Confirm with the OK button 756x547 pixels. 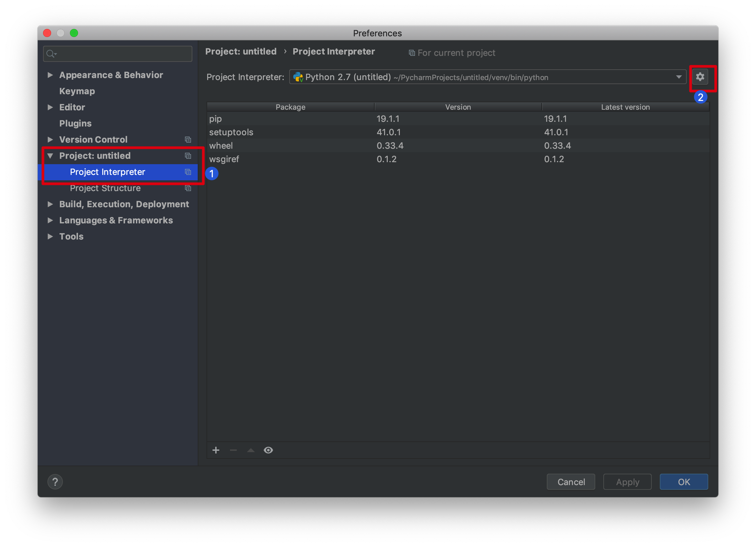684,482
